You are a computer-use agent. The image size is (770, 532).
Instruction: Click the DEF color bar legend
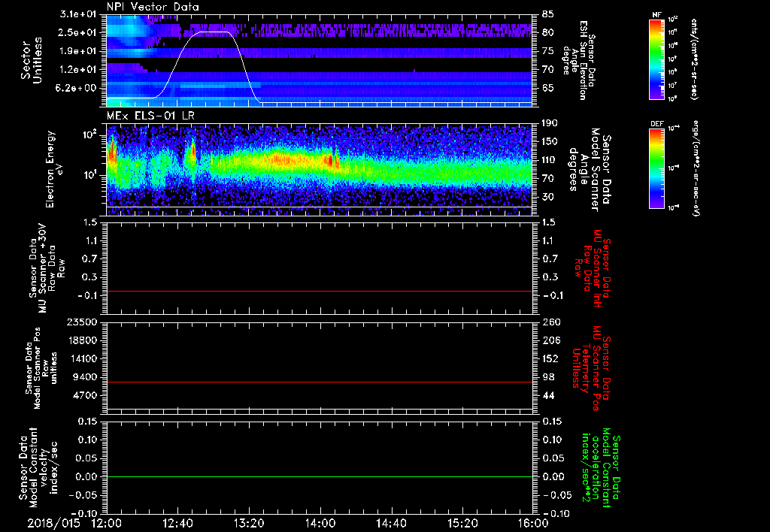(657, 168)
